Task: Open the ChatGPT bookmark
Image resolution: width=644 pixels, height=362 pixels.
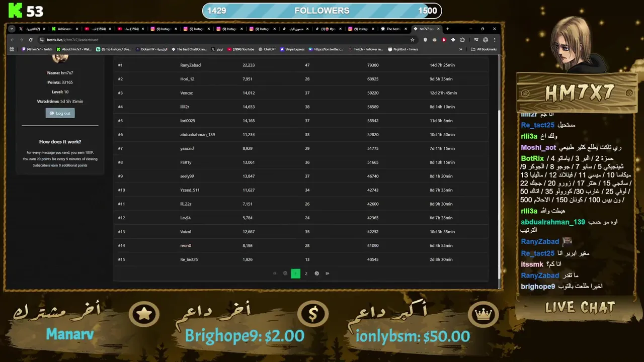Action: [x=267, y=49]
